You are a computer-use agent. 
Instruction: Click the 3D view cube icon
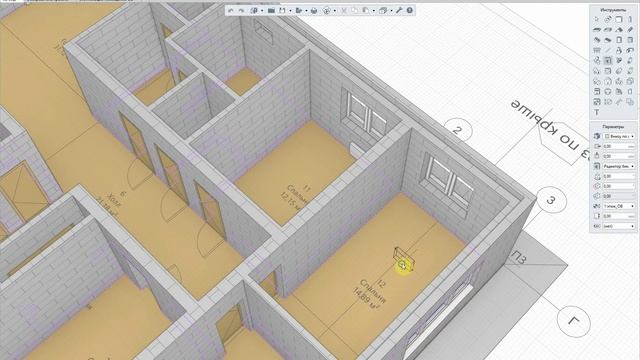(x=327, y=11)
